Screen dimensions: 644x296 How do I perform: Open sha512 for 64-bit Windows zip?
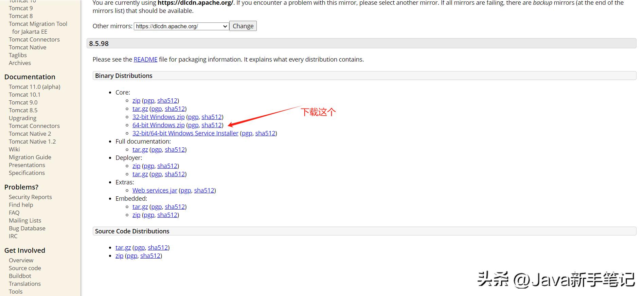click(x=212, y=125)
